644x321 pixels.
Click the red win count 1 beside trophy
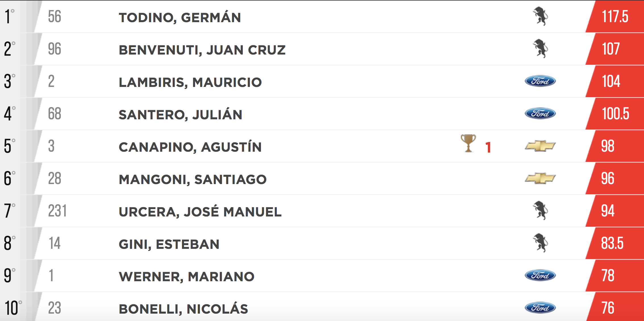488,148
